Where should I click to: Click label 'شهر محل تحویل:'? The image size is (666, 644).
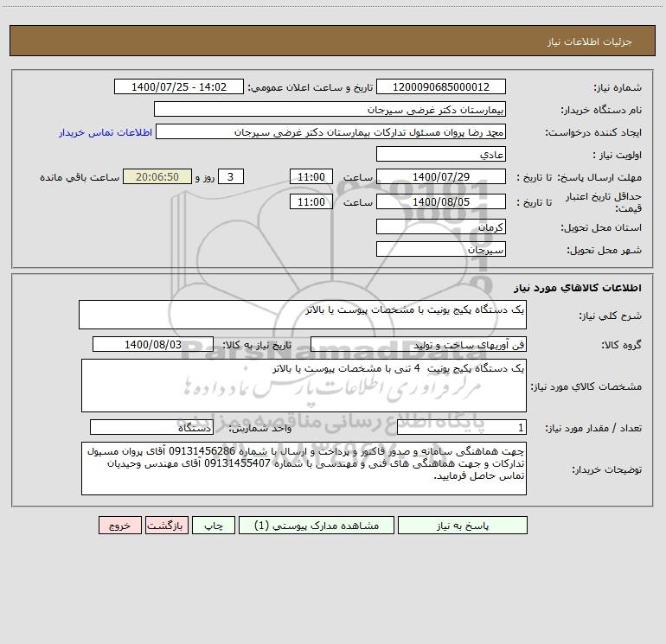click(x=604, y=251)
